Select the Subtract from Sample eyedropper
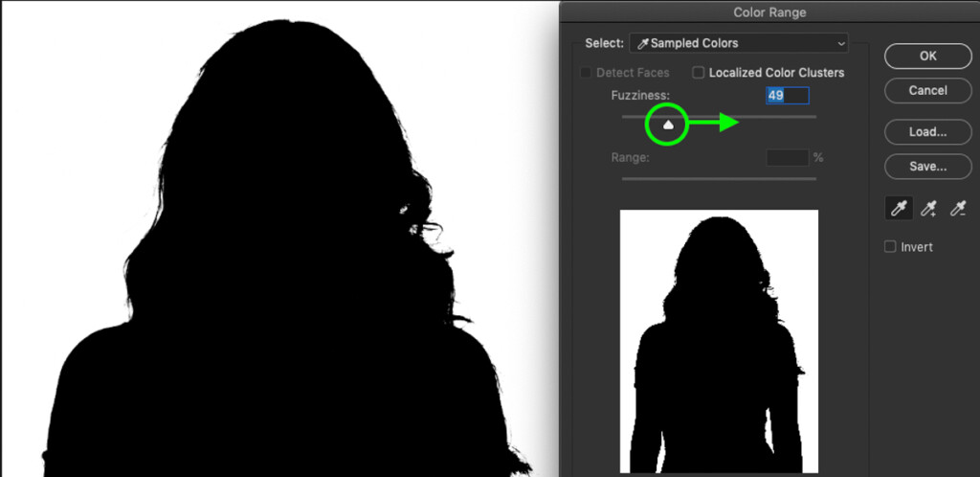This screenshot has height=477, width=980. pos(957,208)
